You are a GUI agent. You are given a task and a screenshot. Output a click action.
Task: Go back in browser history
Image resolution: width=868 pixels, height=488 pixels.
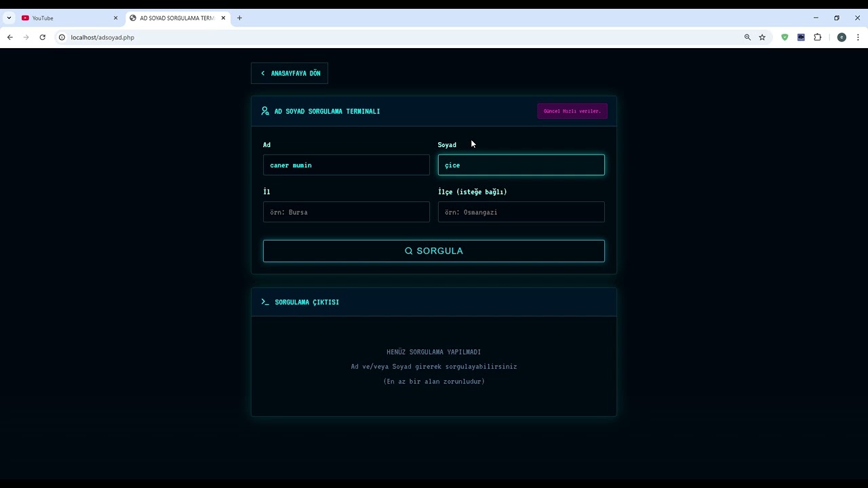[x=10, y=37]
